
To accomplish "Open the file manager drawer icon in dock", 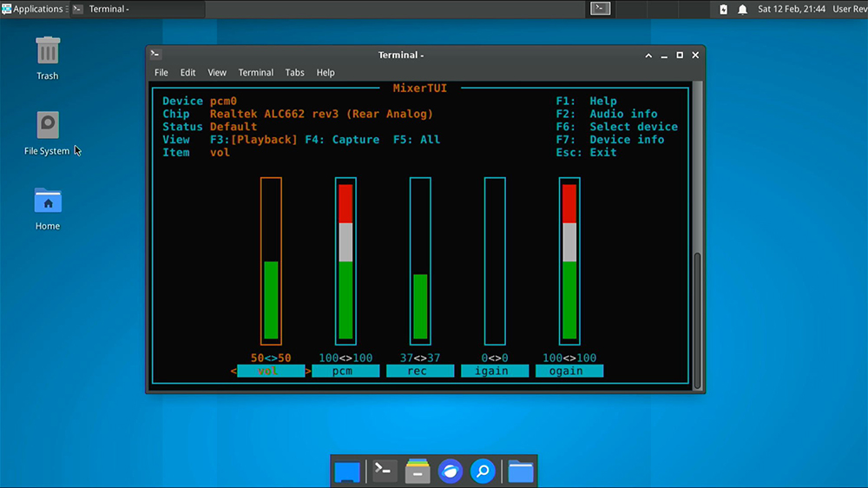I will (418, 472).
